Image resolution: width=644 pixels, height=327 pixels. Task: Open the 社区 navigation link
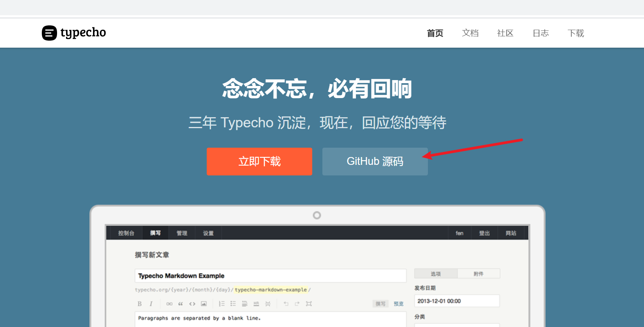click(x=505, y=33)
